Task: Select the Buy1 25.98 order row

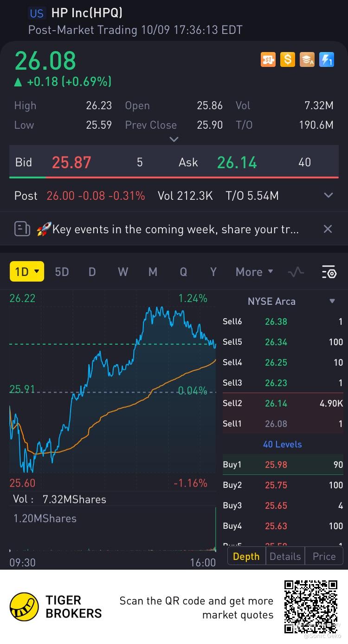Action: (x=283, y=464)
